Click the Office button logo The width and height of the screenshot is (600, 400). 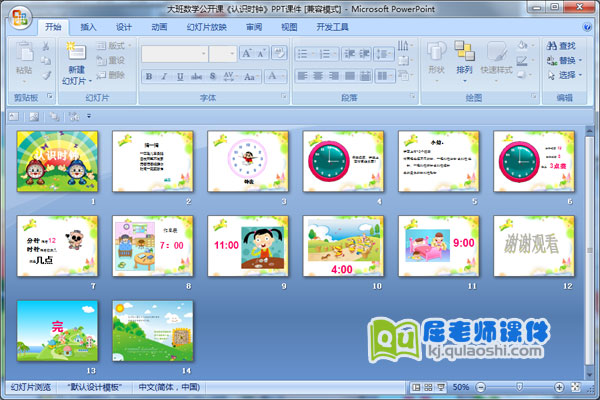(20, 18)
